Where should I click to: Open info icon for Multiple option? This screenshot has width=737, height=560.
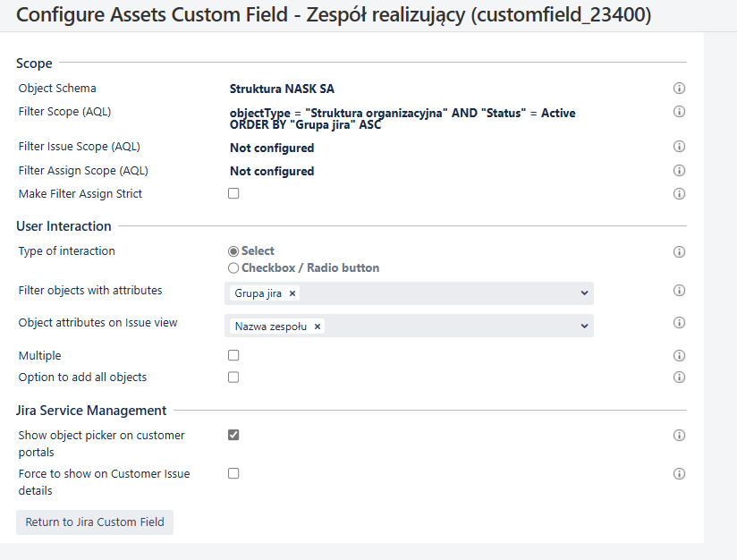click(679, 355)
